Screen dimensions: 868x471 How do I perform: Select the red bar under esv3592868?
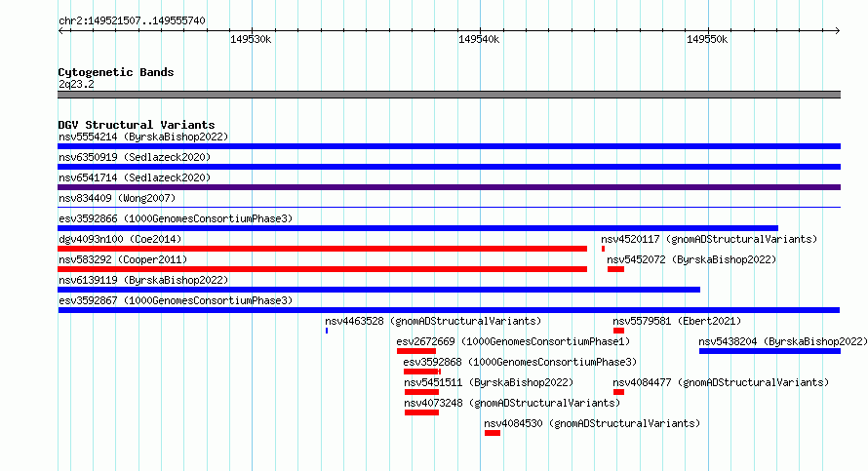[422, 372]
